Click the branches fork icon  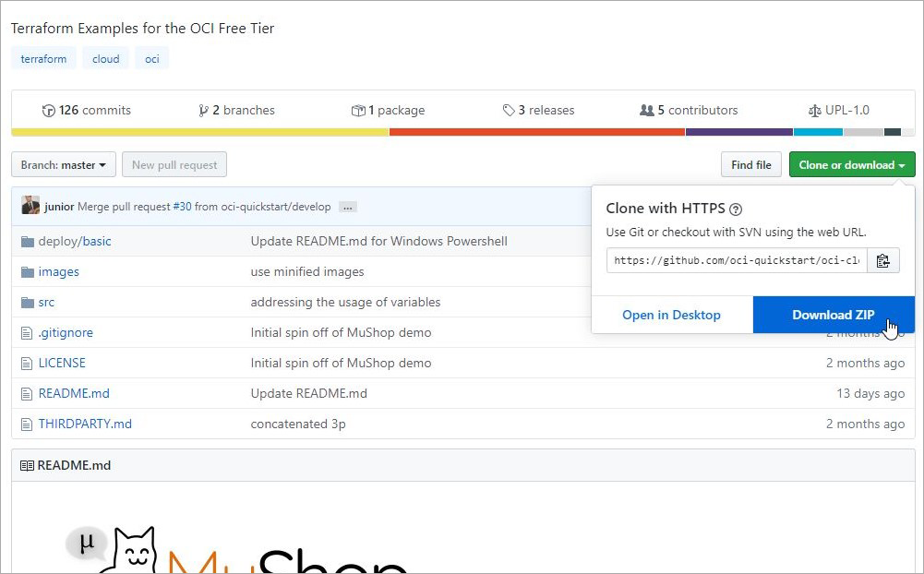pos(203,110)
